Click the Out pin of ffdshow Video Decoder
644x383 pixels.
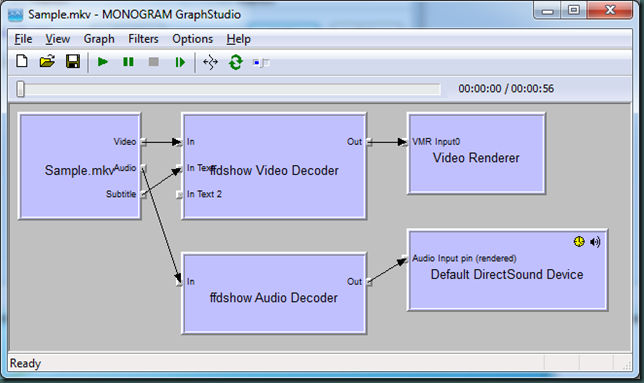coord(369,142)
